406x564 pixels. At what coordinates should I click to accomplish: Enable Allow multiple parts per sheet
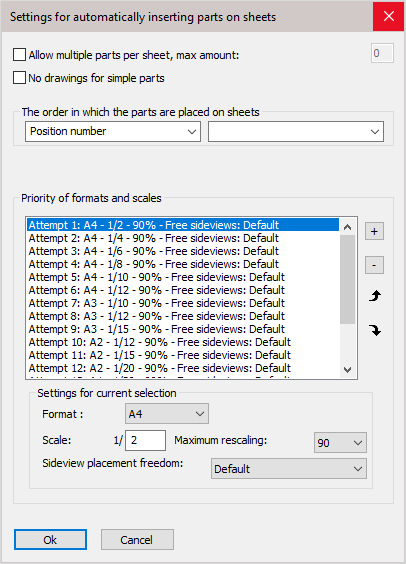(x=19, y=55)
